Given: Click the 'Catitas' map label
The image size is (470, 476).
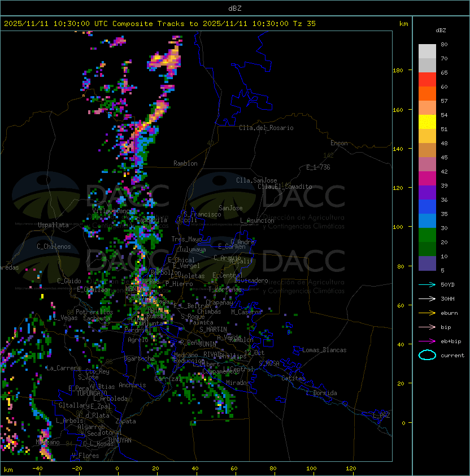Looking at the screenshot, I should point(293,378).
